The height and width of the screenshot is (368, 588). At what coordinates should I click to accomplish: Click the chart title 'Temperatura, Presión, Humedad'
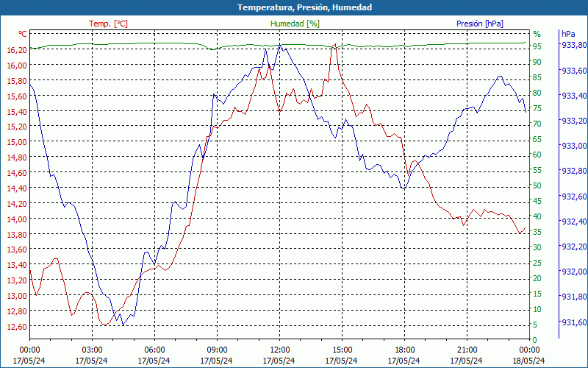point(304,7)
